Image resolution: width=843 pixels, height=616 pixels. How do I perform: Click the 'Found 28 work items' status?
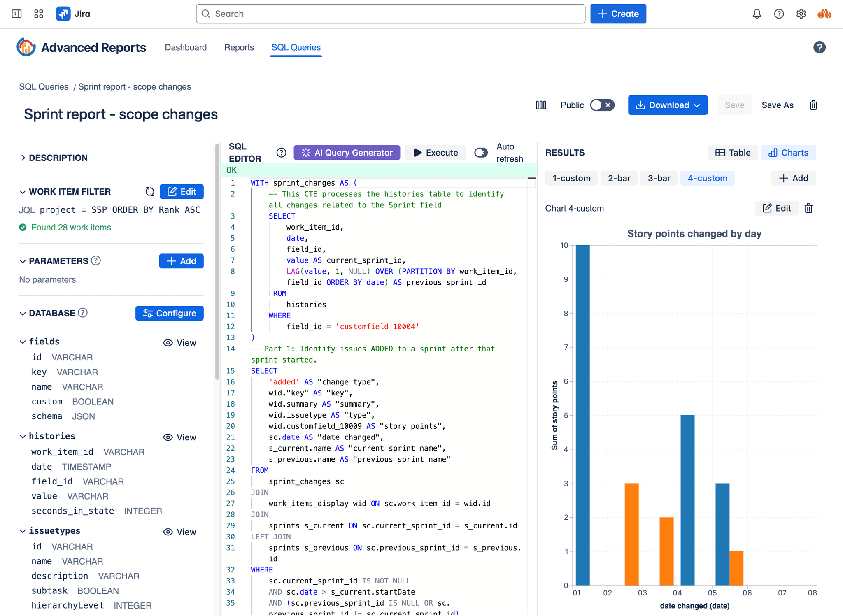point(65,227)
